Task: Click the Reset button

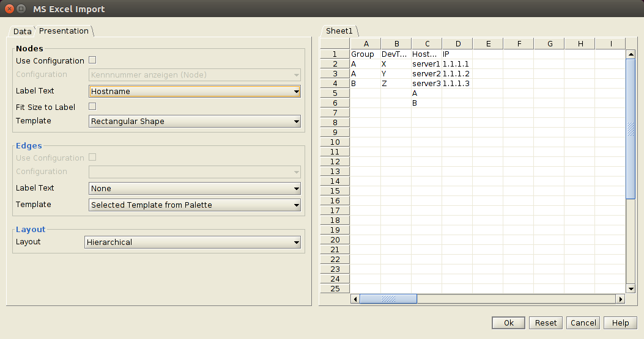Action: tap(546, 323)
